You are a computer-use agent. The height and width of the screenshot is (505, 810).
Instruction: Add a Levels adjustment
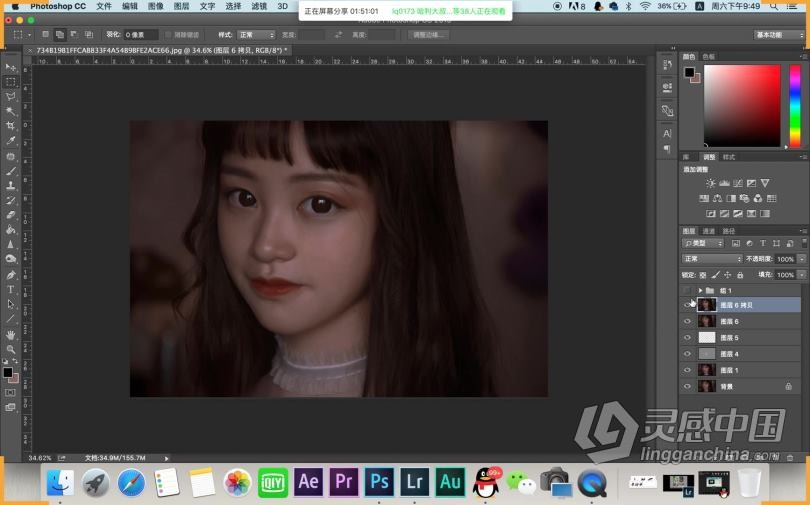click(x=724, y=183)
